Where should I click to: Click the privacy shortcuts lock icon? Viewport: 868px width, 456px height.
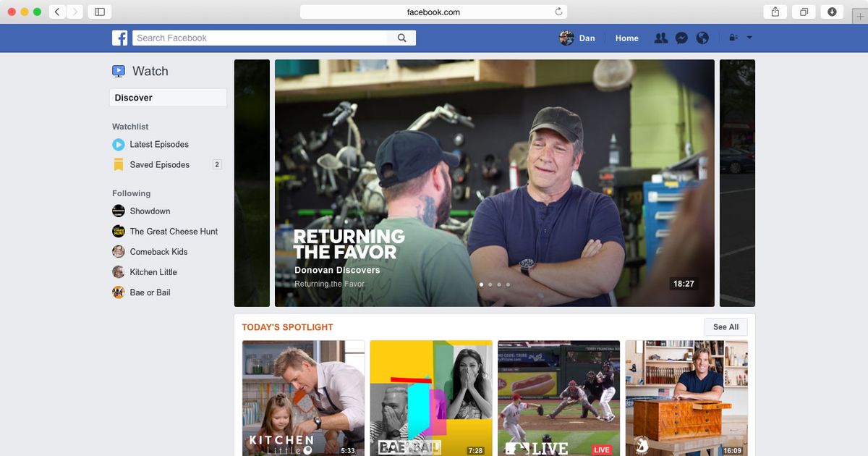coord(732,37)
